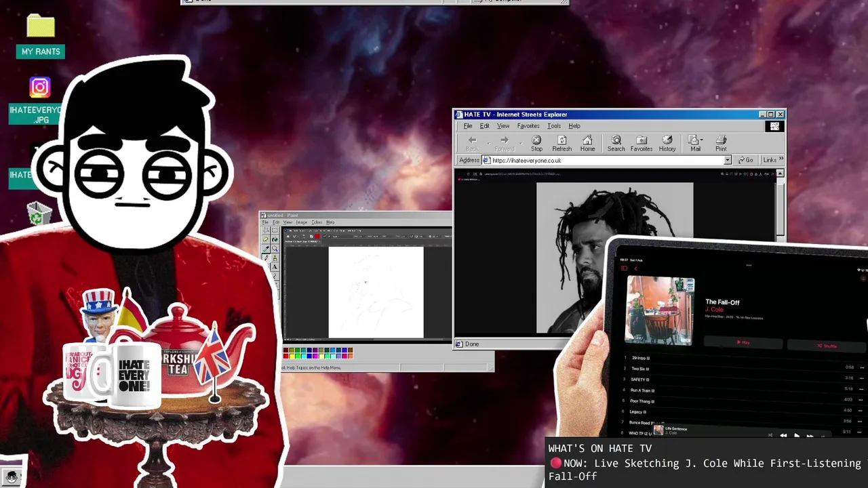Open the Instagram desktop shortcut

[x=40, y=87]
